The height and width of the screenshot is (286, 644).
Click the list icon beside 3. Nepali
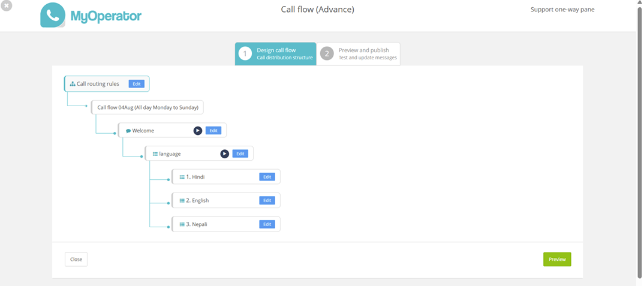[182, 224]
